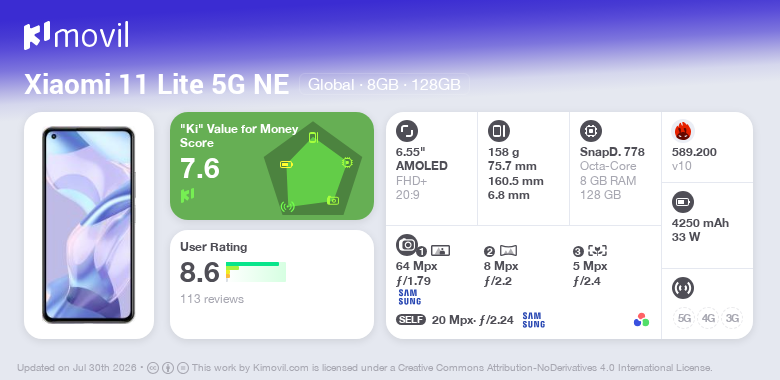780x380 pixels.
Task: Click the macro camera icon
Action: point(597,251)
